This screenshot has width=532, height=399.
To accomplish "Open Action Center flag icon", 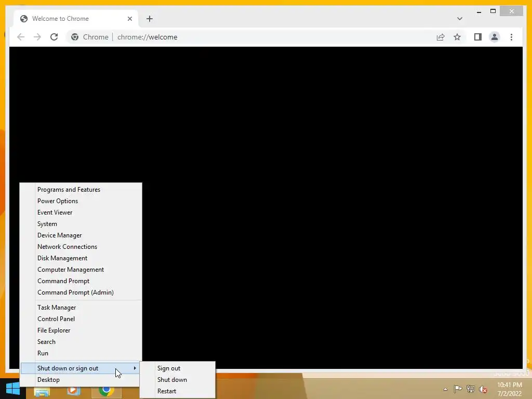I will point(458,389).
